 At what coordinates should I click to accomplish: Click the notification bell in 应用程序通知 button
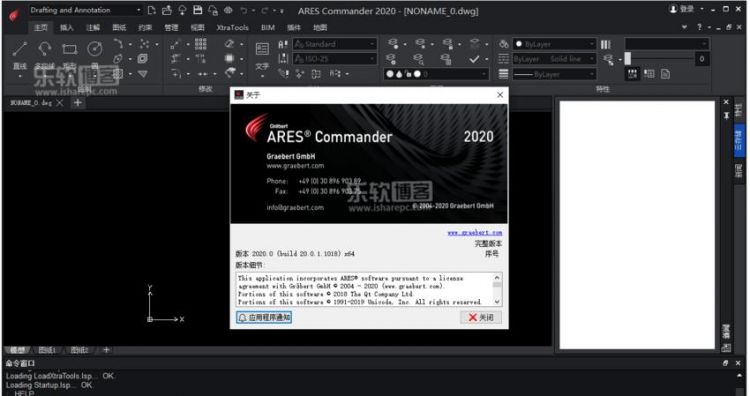tap(243, 317)
